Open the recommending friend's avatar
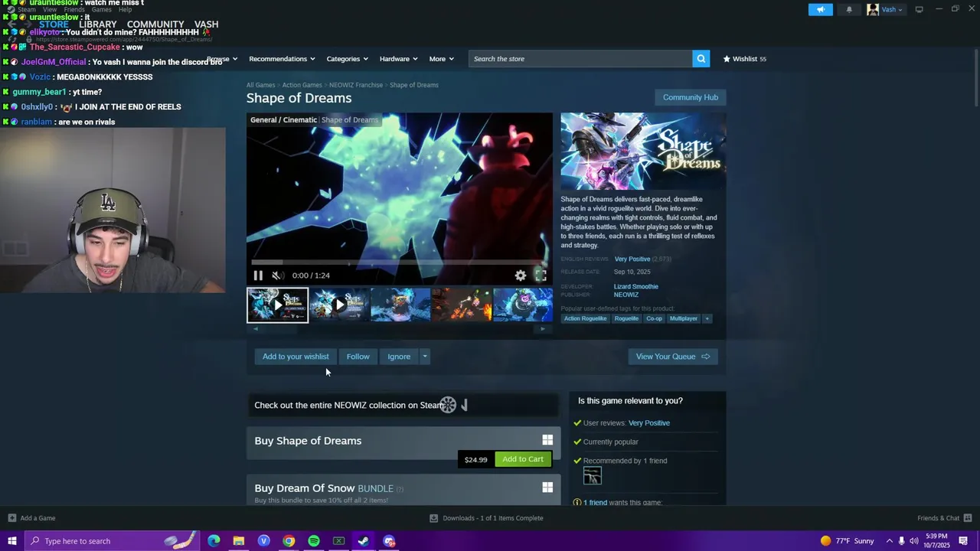980x551 pixels. [592, 476]
